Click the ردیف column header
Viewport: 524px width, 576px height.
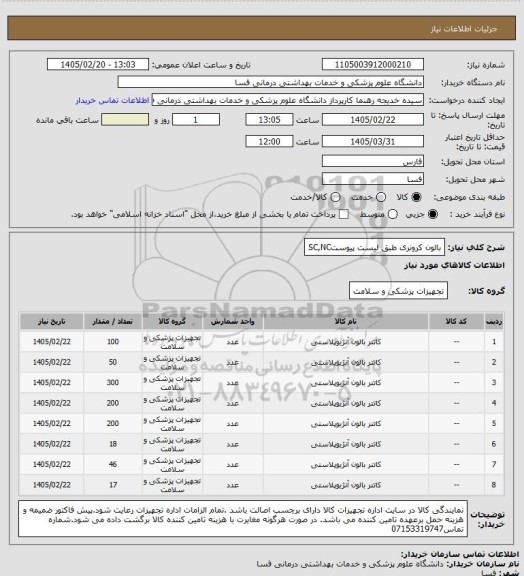click(494, 322)
